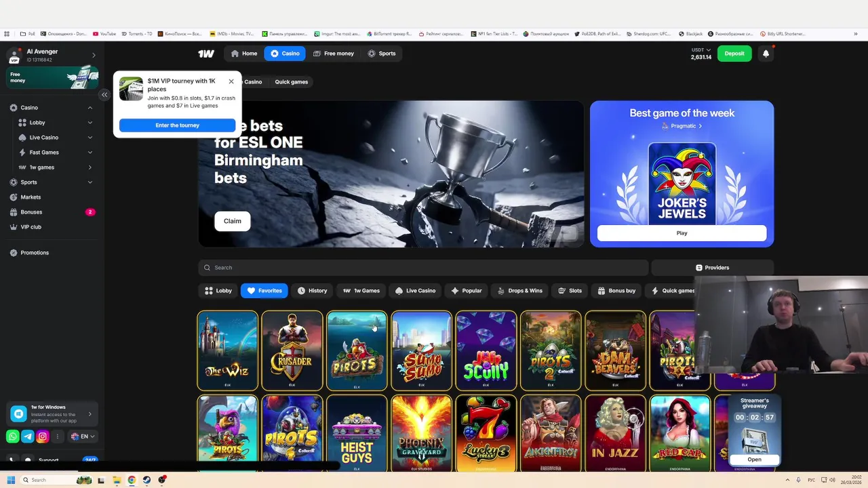The image size is (868, 488).
Task: Click the VIP club crown icon
Action: 14,227
